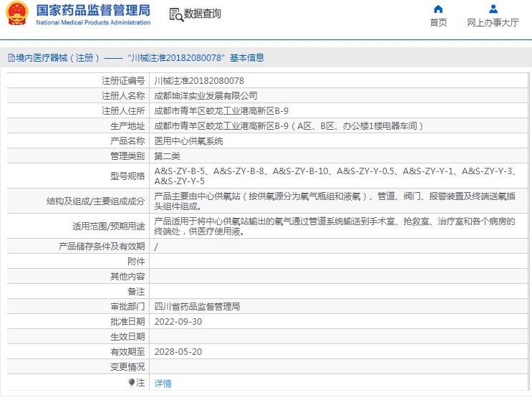The width and height of the screenshot is (532, 400).
Task: Click the 产品储存条件及有效期 label
Action: tap(102, 247)
